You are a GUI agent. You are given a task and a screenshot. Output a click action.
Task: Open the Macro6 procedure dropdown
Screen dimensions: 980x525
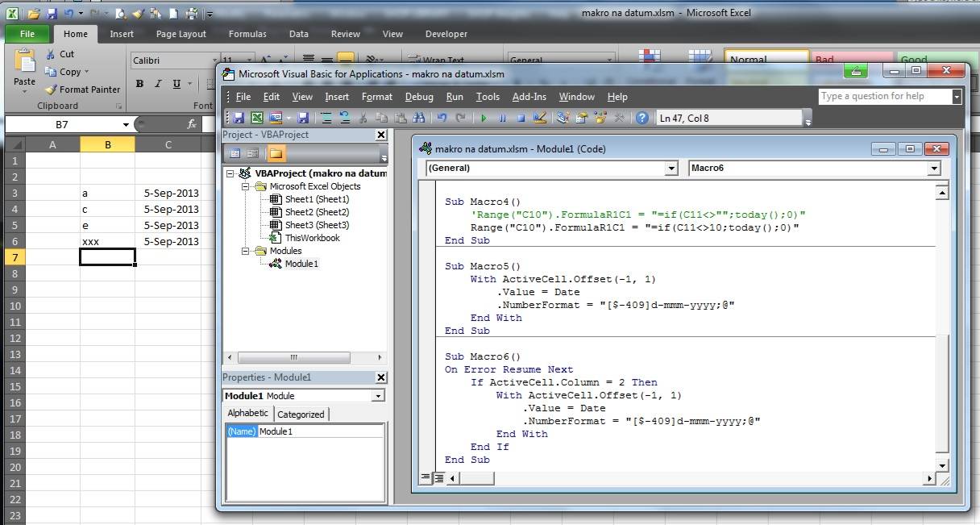(934, 168)
